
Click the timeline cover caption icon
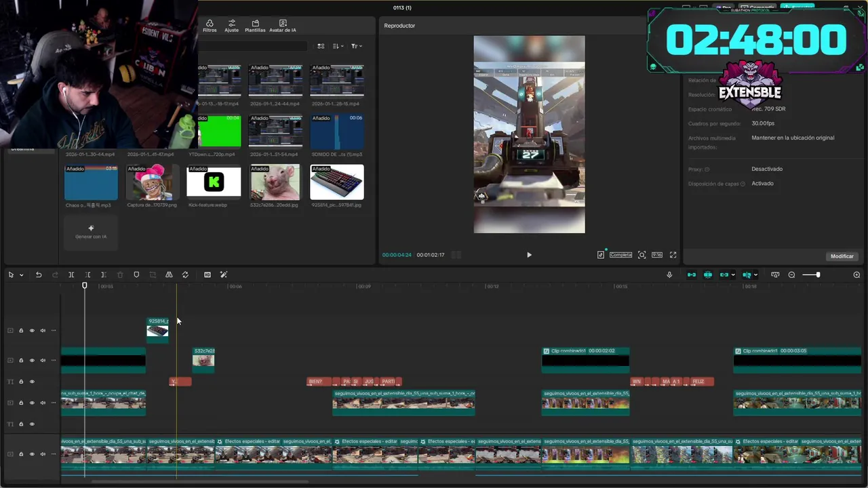775,274
